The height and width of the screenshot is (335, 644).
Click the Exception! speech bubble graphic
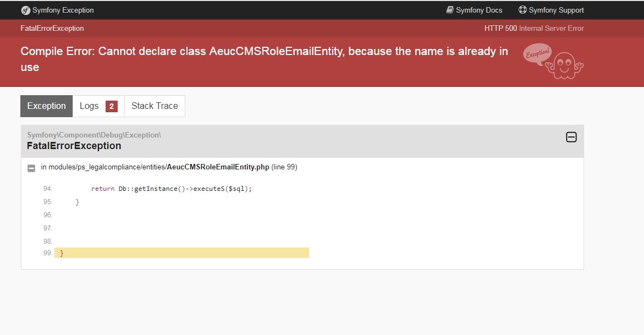[x=537, y=53]
